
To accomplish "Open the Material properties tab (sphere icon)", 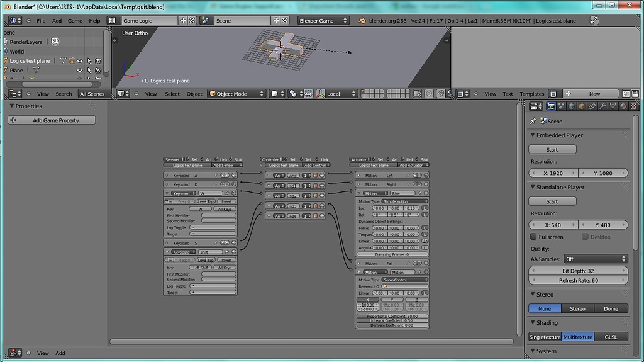I will click(623, 106).
